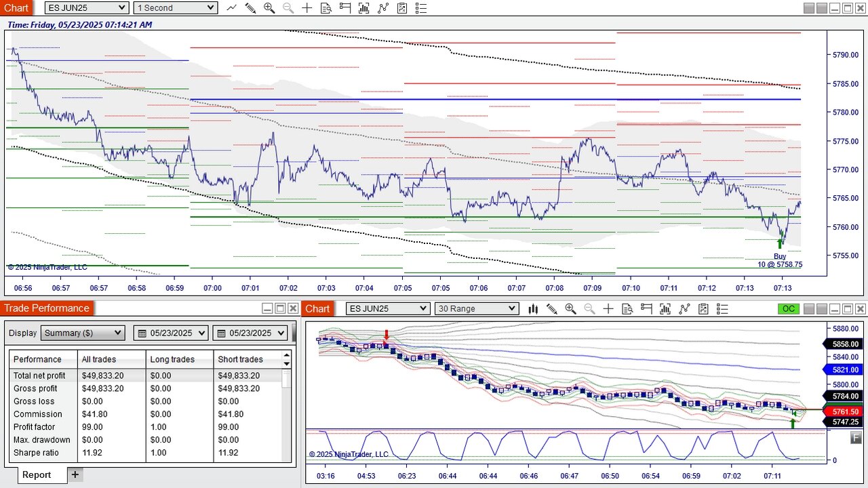Open indicators dialog in 30 Range chart
The image size is (868, 488).
click(665, 309)
